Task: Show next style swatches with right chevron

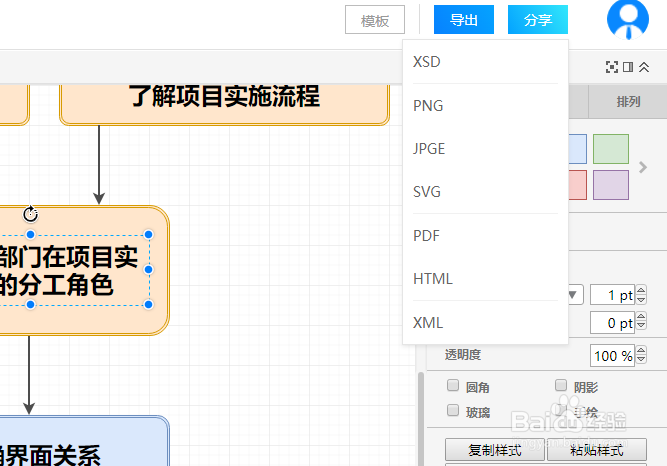Action: coord(643,167)
